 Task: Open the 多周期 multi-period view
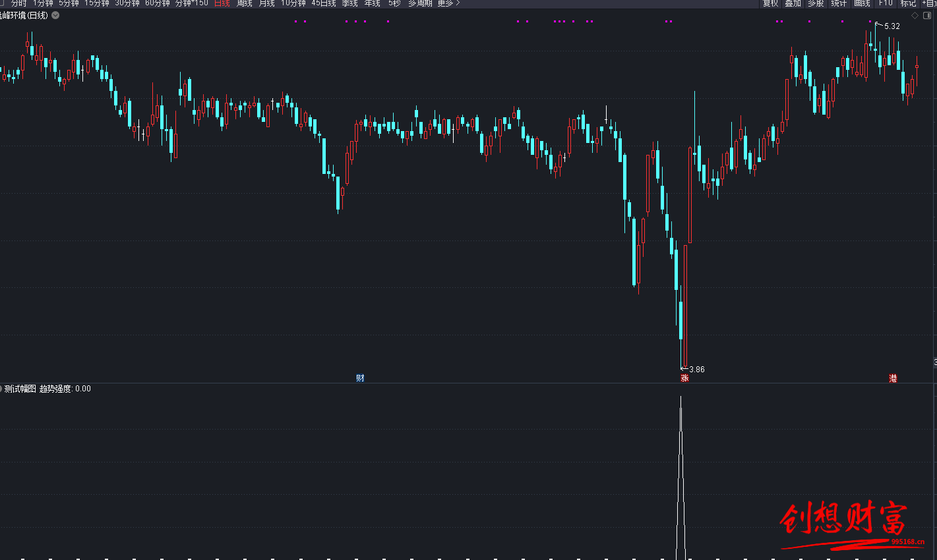(x=420, y=3)
